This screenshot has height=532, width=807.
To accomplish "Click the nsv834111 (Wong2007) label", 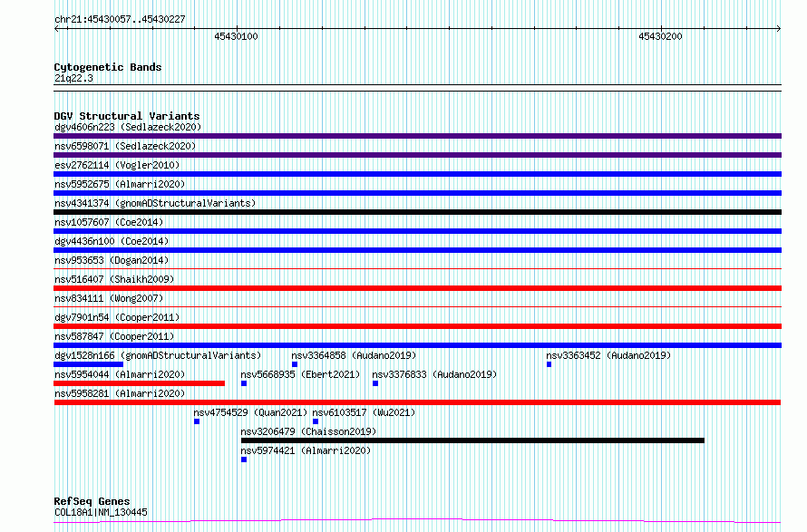I will [x=109, y=298].
